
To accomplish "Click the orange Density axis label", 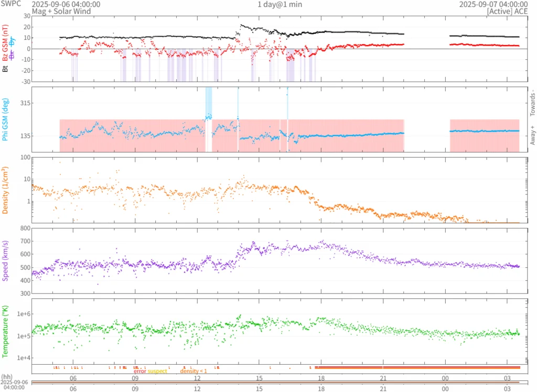I will (6, 190).
